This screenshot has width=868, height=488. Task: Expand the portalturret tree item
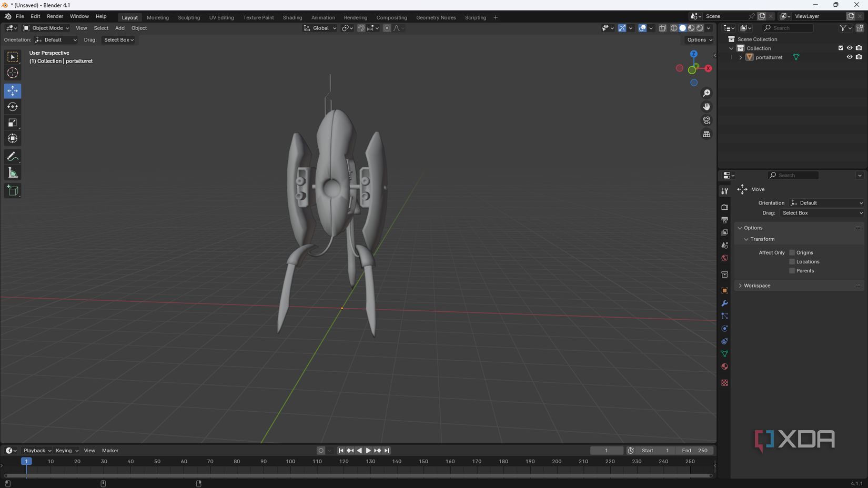741,57
